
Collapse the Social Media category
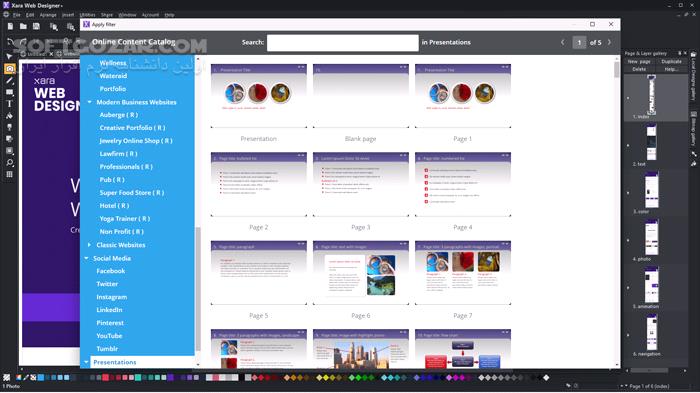point(86,258)
